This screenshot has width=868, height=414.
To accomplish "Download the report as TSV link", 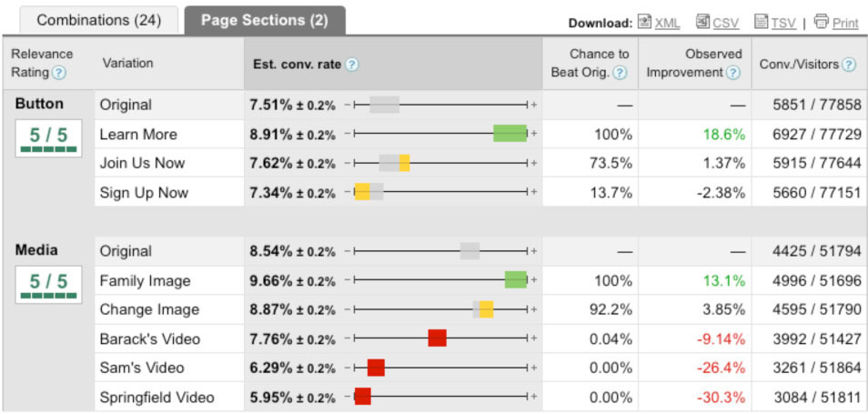I will (783, 23).
